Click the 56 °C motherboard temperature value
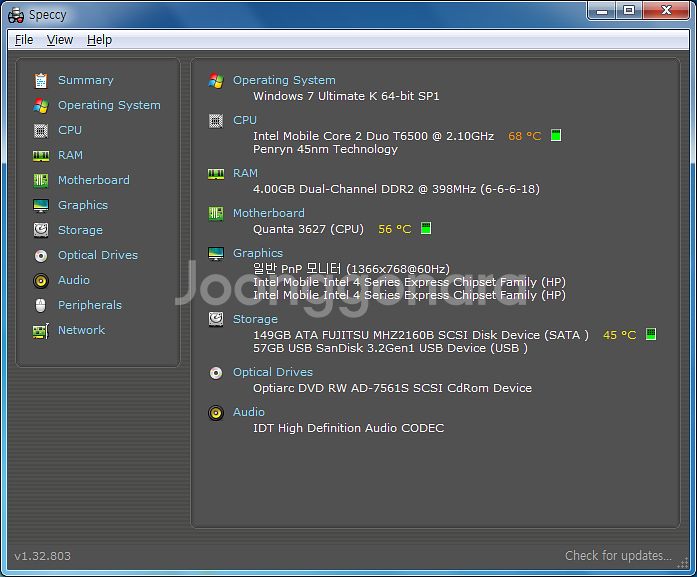Viewport: 697px width, 577px height. tap(395, 229)
